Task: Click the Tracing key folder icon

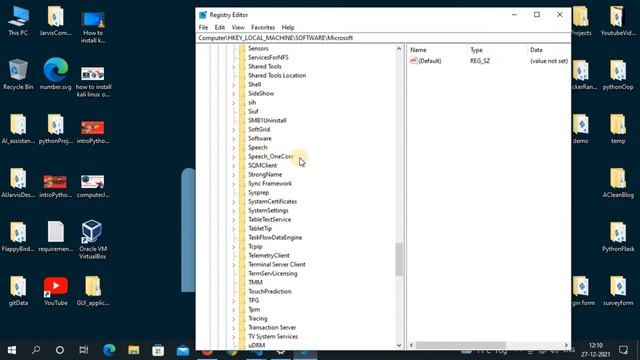Action: [x=242, y=318]
